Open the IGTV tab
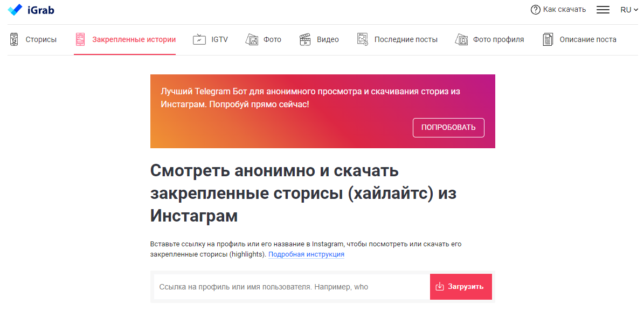The image size is (644, 311). coord(219,39)
